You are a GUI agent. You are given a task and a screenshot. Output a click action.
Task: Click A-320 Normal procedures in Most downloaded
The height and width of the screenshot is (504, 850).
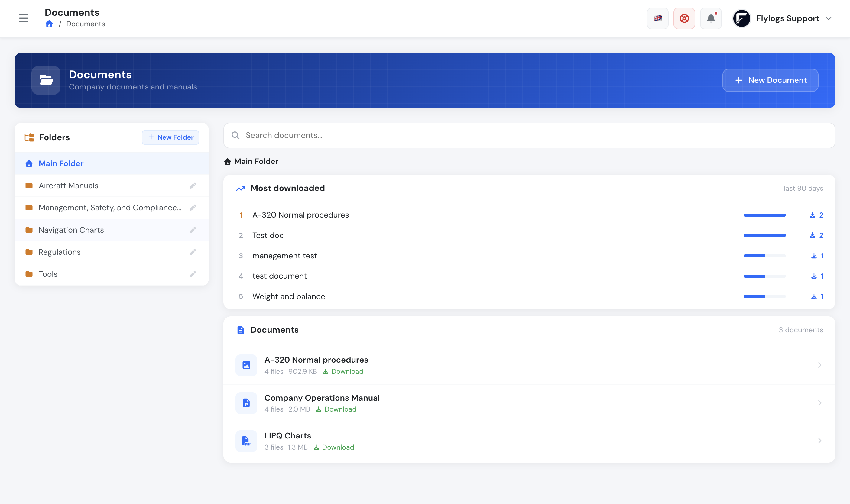click(x=300, y=215)
